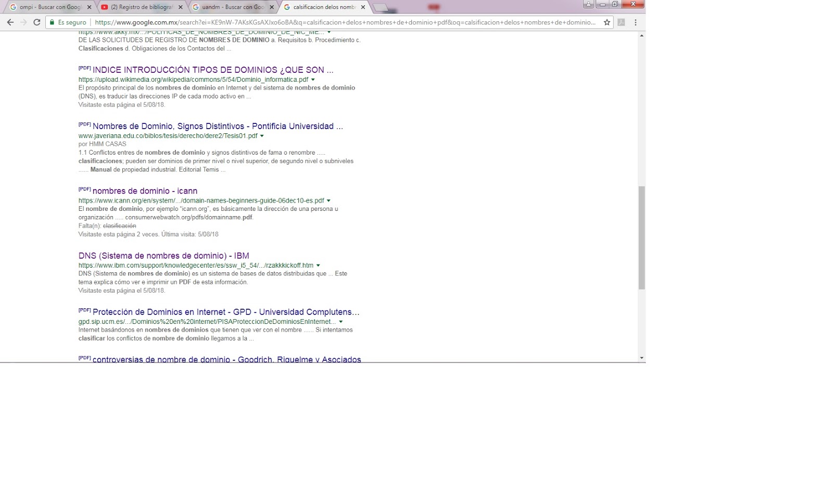Open result "INDICE INTRODUCCIÓN TIPOS DE DOMINIOS"
833x504 pixels.
click(x=213, y=70)
